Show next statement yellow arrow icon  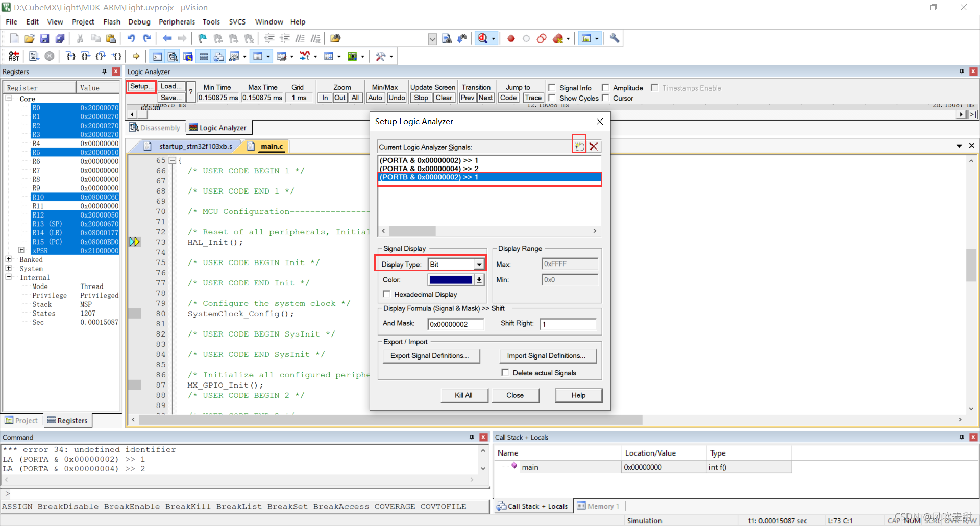click(x=136, y=56)
